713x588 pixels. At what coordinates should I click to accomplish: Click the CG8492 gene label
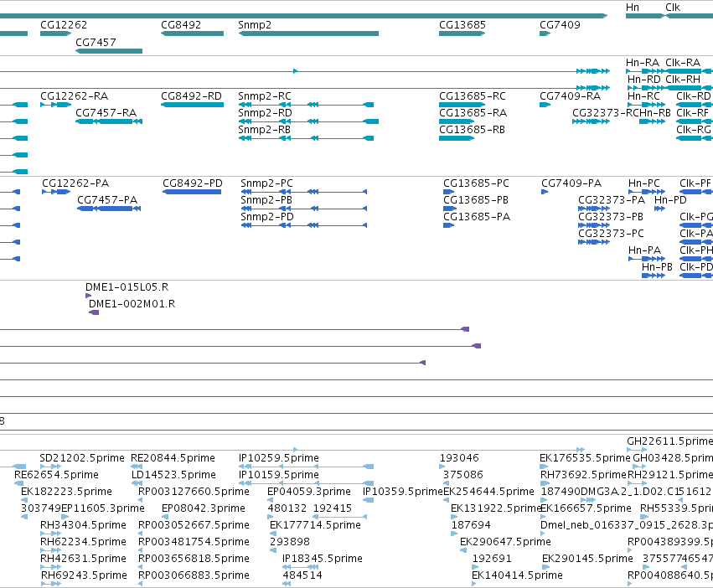point(181,24)
